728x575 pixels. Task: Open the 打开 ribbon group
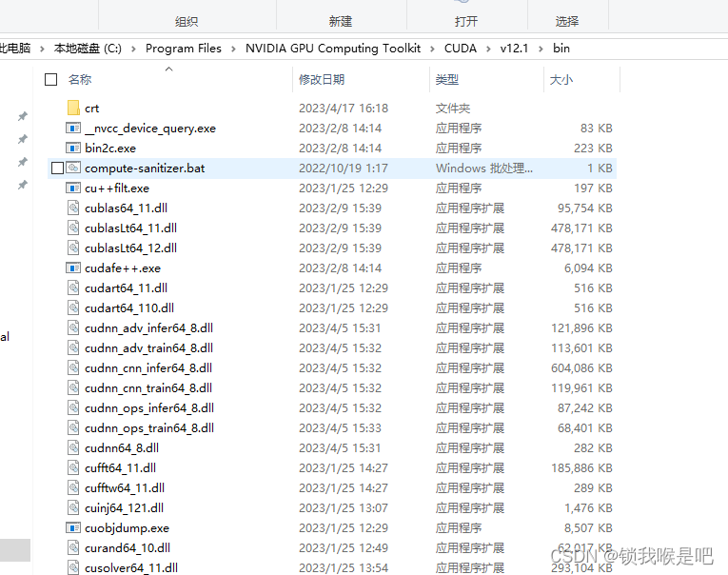(466, 21)
